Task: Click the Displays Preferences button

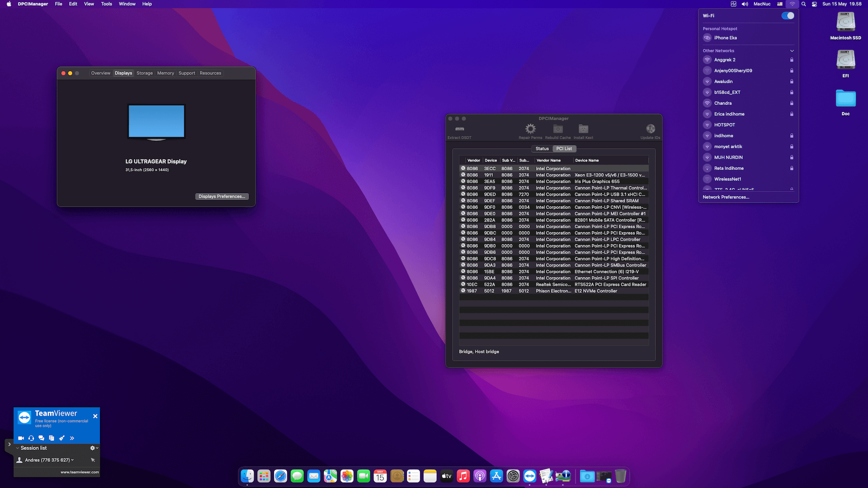Action: pyautogui.click(x=222, y=196)
